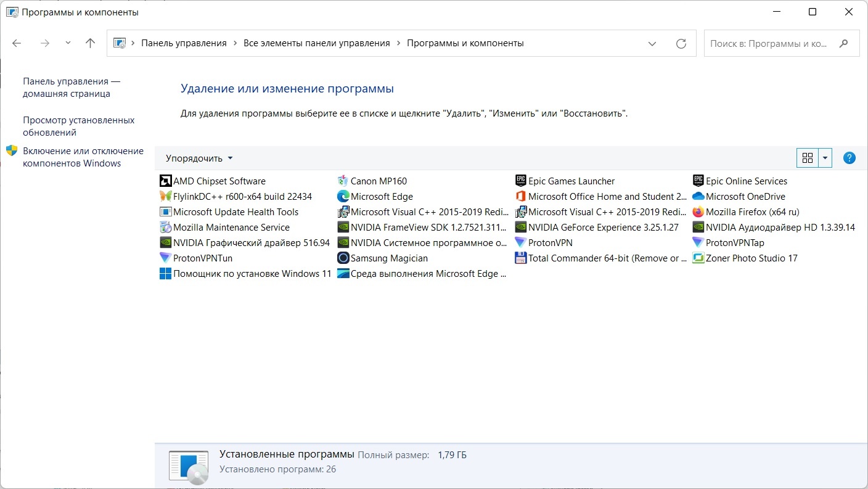Select the Epic Games Launcher icon

coord(520,181)
